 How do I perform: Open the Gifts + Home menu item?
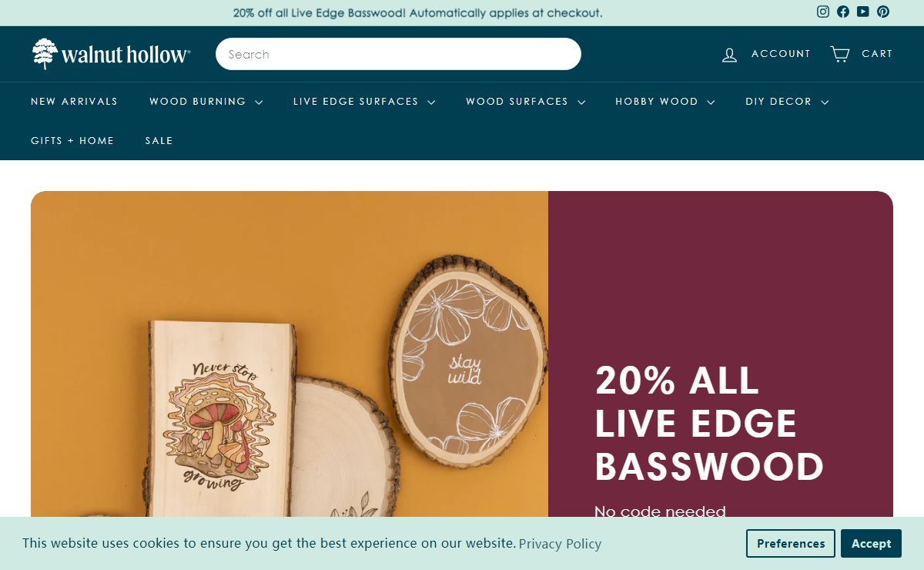(x=72, y=141)
